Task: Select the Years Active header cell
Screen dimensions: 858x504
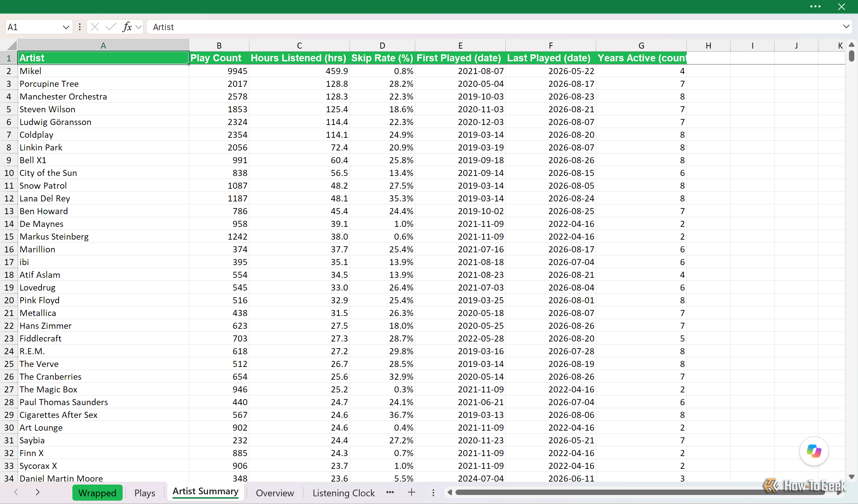Action: 641,58
